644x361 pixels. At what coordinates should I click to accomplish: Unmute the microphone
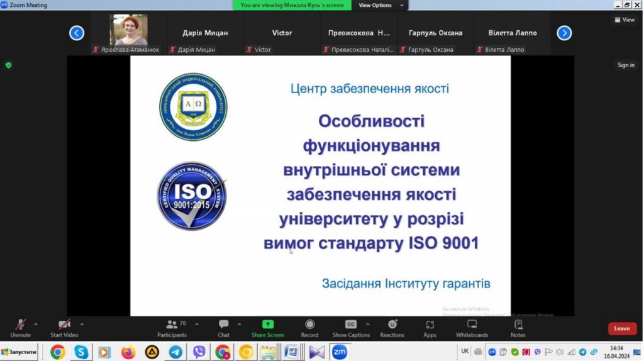click(x=20, y=327)
